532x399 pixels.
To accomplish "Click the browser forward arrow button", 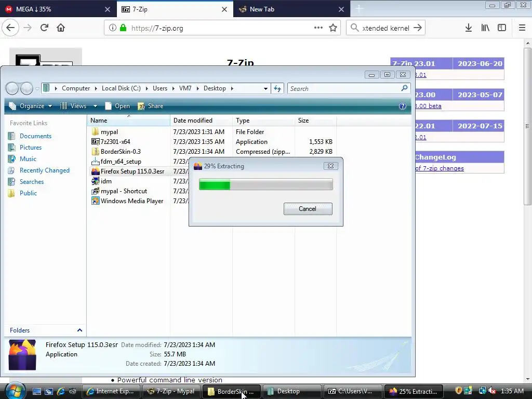I will click(x=28, y=28).
